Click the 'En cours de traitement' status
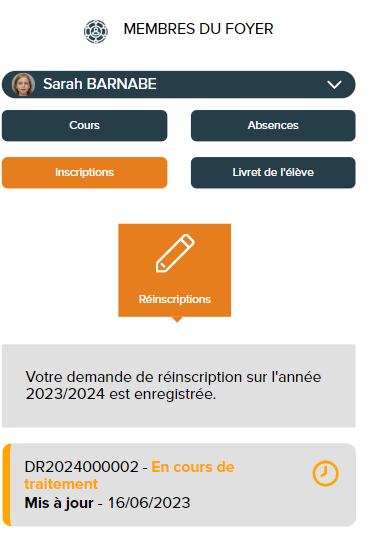 129,475
